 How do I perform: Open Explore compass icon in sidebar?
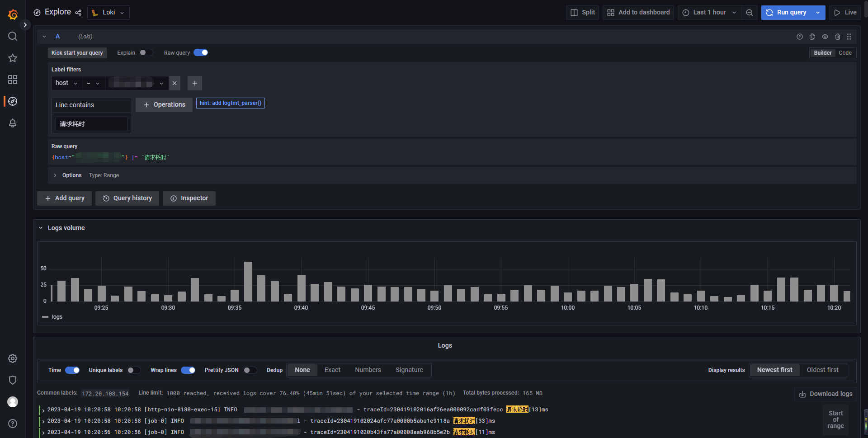13,101
